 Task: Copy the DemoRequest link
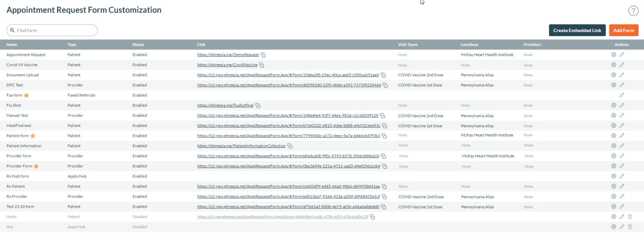click(x=263, y=55)
